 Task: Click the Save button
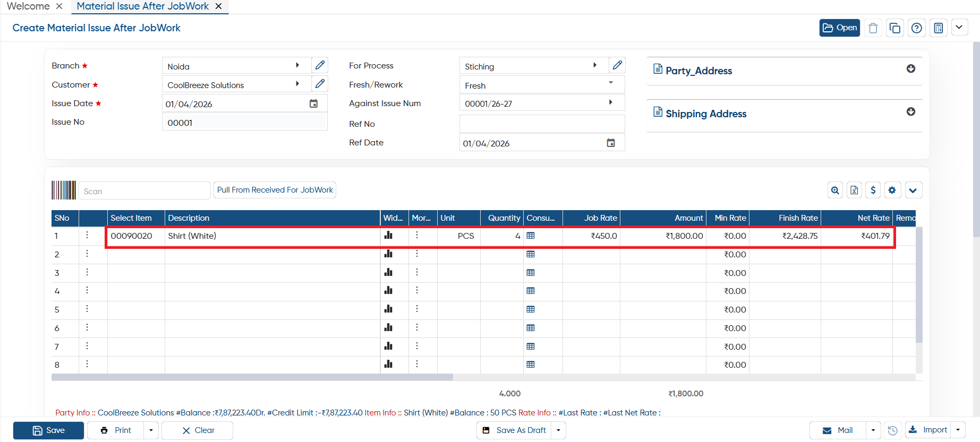coord(48,430)
